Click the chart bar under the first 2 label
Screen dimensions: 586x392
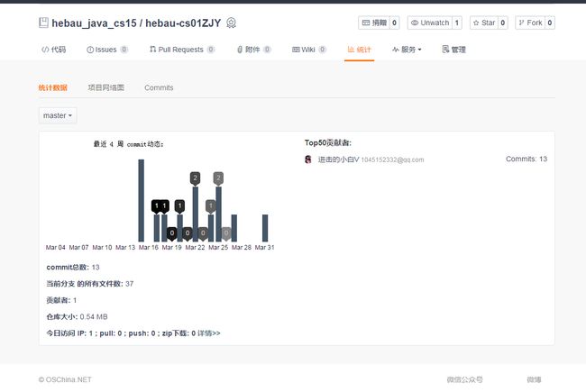coord(195,214)
